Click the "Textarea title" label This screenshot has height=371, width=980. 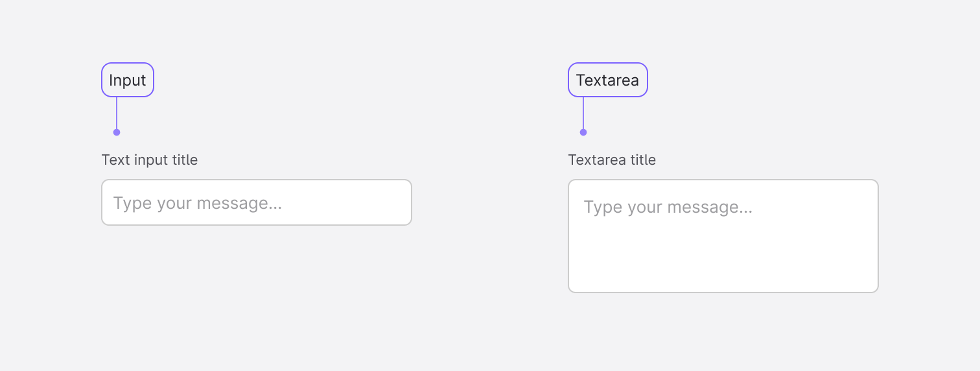click(612, 160)
